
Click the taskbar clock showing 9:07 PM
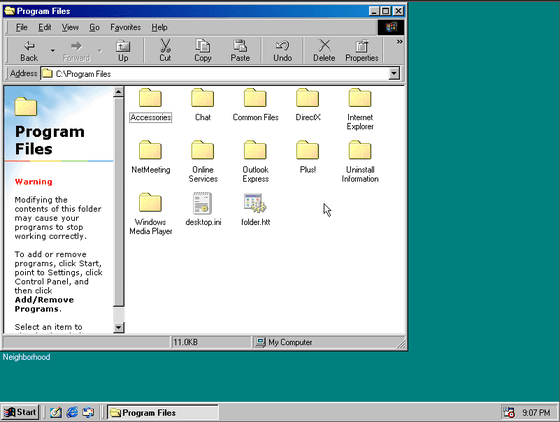(x=536, y=412)
